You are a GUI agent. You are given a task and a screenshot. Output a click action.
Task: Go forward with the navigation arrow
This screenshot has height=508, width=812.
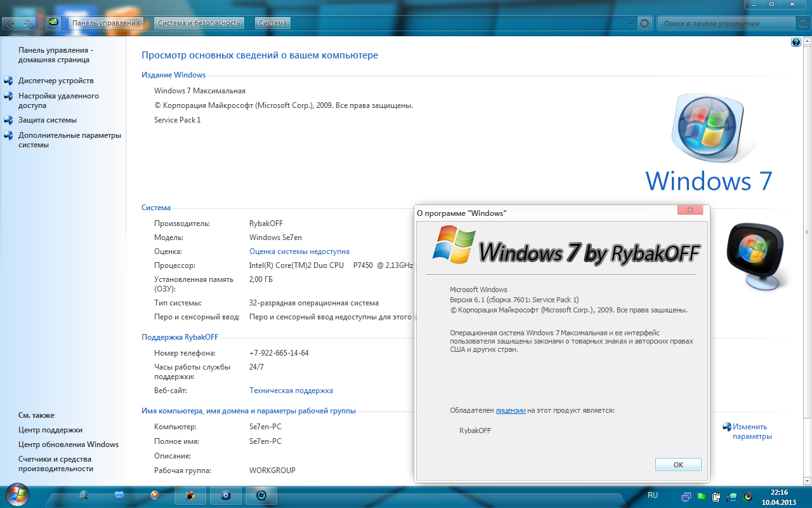coord(28,23)
